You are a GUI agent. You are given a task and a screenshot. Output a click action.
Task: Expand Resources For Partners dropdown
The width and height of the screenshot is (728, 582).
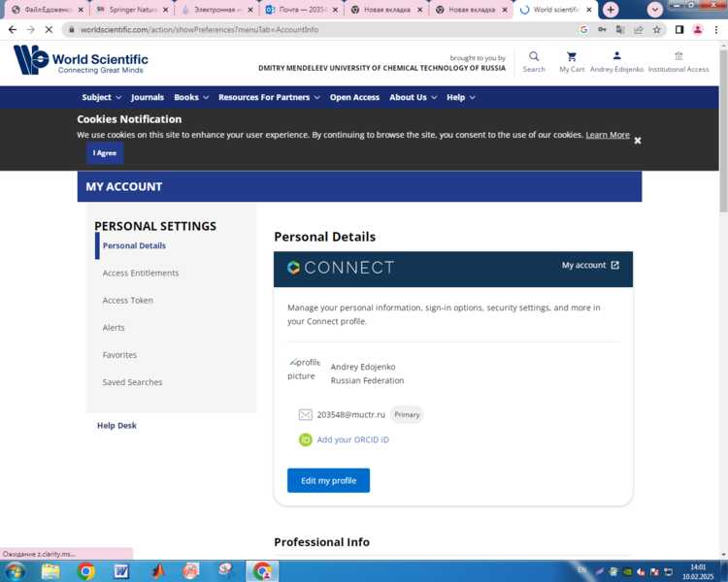(x=269, y=97)
